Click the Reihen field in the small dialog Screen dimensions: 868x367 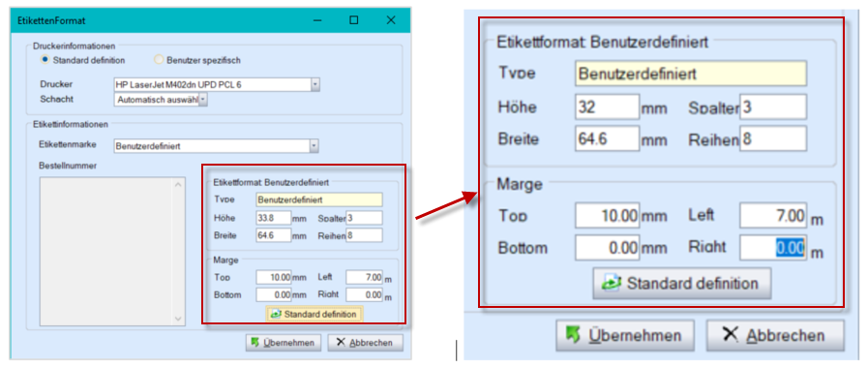[364, 236]
